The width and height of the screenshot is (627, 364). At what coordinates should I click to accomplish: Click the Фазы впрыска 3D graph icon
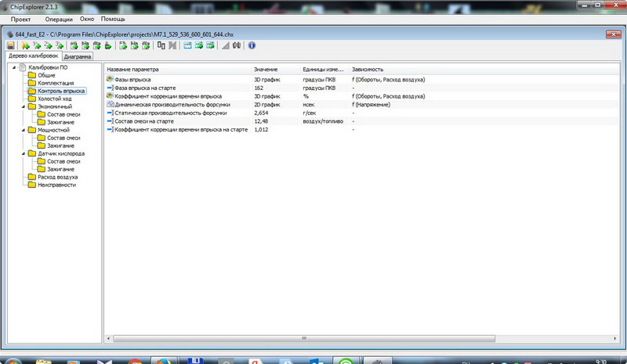pyautogui.click(x=110, y=80)
